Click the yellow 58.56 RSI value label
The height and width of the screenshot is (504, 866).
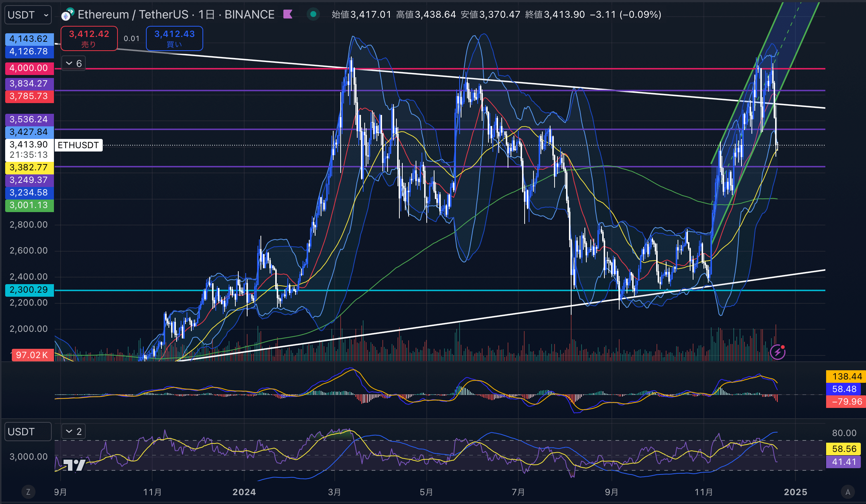(844, 449)
